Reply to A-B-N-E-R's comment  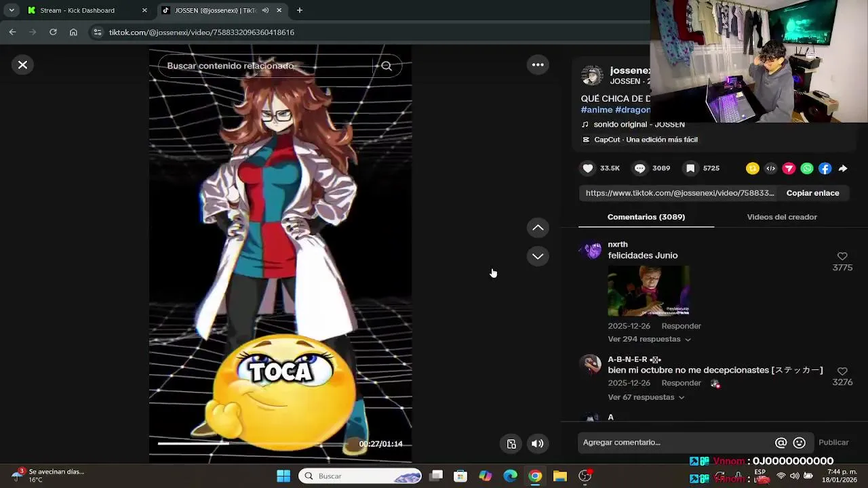point(681,383)
